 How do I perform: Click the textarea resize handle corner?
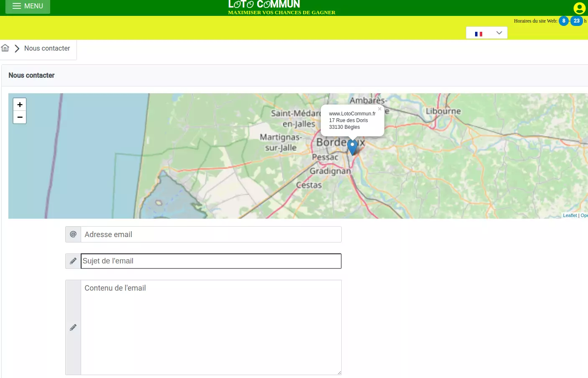point(339,372)
